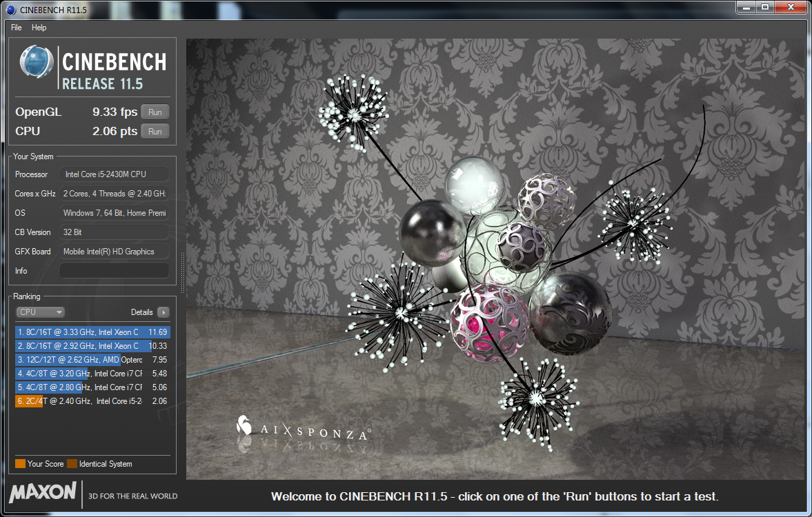Click the AIXSPONZA logo in the render
Image resolution: width=812 pixels, height=517 pixels.
point(303,429)
